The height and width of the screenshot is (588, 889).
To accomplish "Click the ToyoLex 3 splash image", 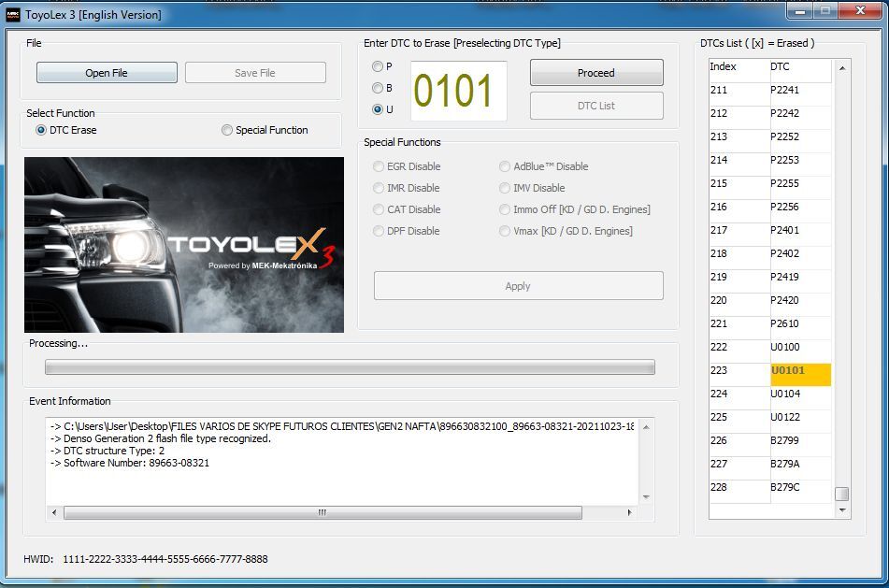I will (184, 244).
